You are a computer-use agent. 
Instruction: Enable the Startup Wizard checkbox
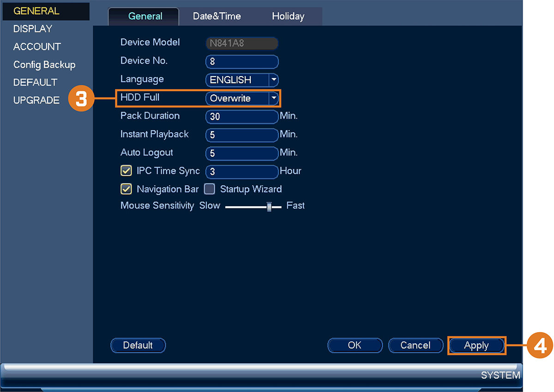click(210, 189)
